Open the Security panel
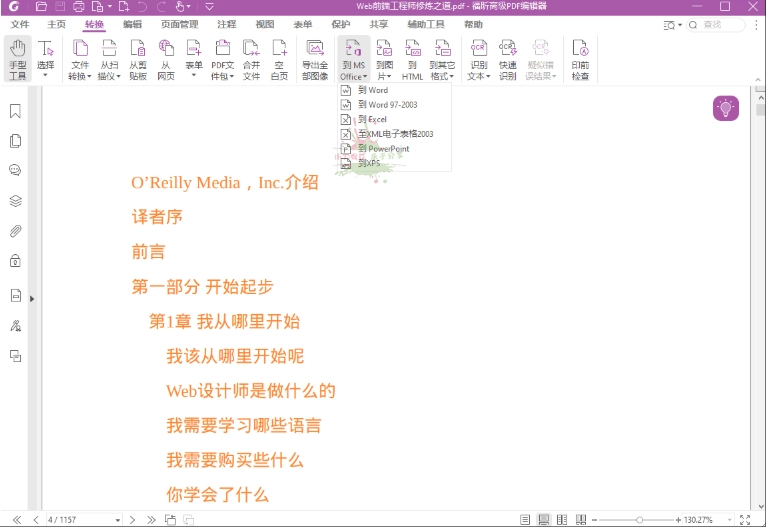This screenshot has height=527, width=766. tap(15, 261)
